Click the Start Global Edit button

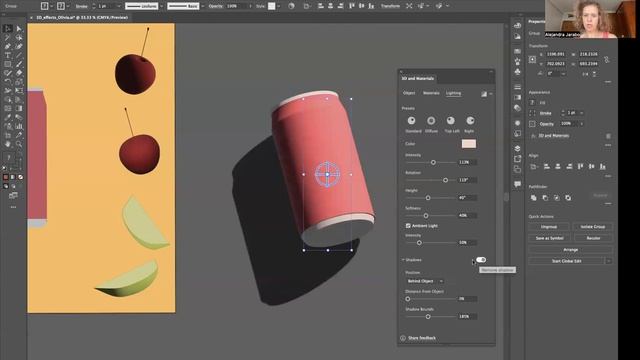[x=566, y=261]
